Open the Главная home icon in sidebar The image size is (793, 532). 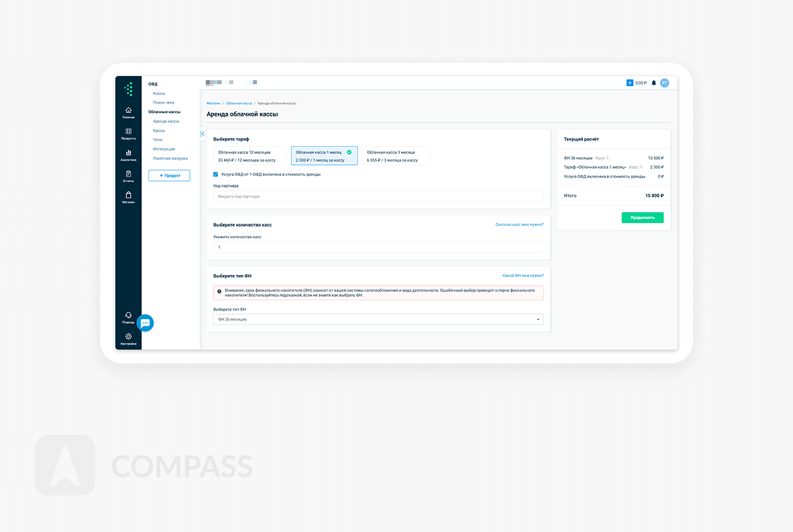[x=128, y=111]
